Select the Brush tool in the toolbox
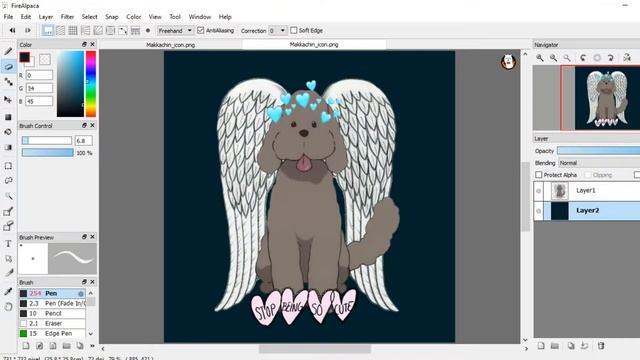The width and height of the screenshot is (640, 360). (x=8, y=51)
